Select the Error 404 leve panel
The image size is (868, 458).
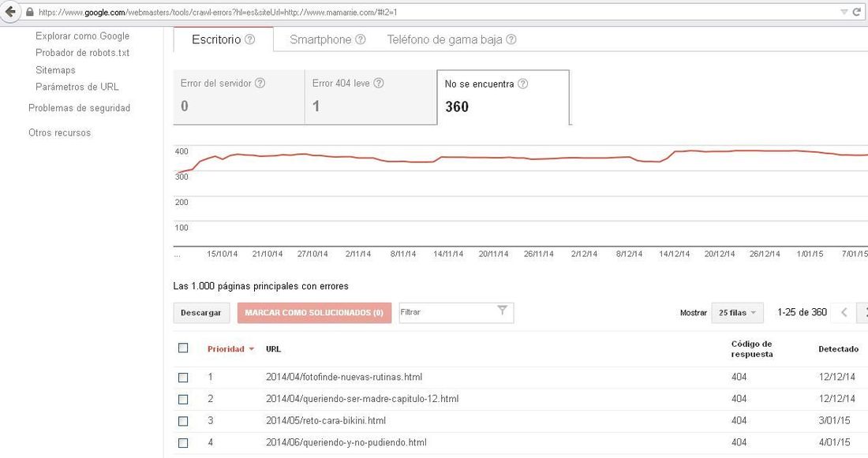pos(371,97)
